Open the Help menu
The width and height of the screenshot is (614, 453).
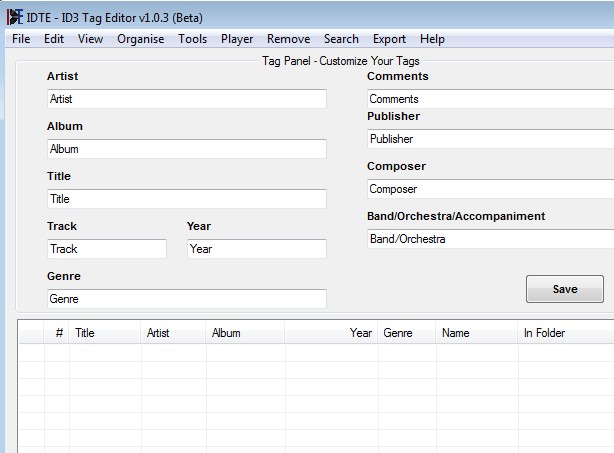click(432, 39)
